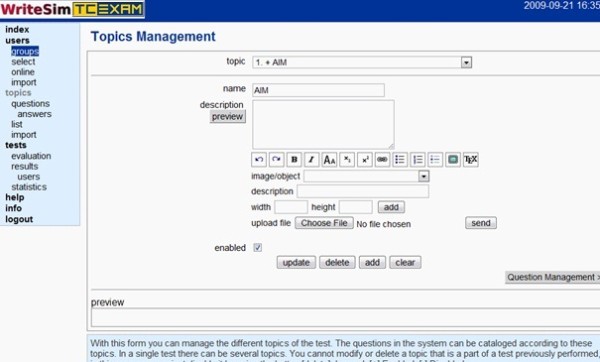Open list in sidebar menu
This screenshot has height=362, width=600.
17,124
